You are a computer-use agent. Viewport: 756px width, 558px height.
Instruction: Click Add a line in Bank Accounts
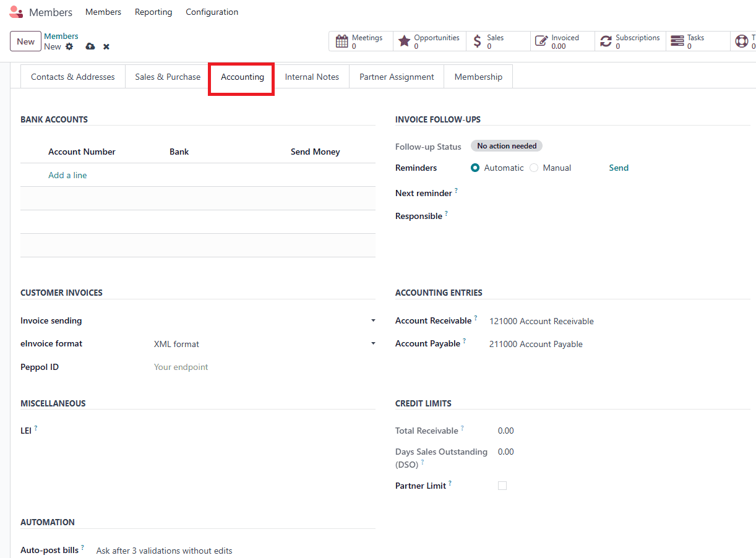(x=67, y=175)
